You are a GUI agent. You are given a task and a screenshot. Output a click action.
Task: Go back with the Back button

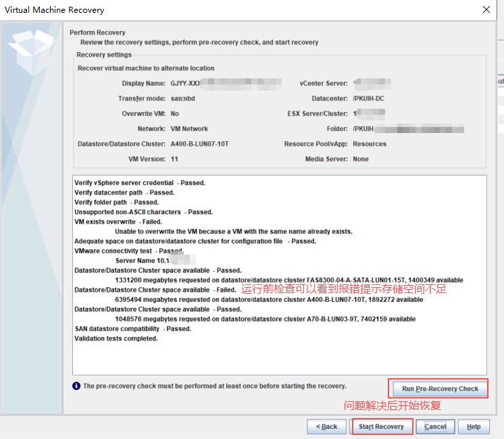click(x=326, y=427)
